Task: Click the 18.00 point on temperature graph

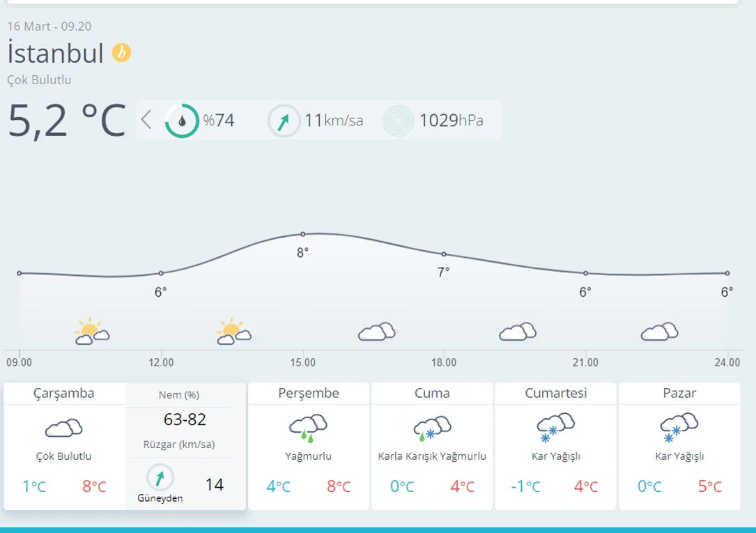Action: coord(444,254)
